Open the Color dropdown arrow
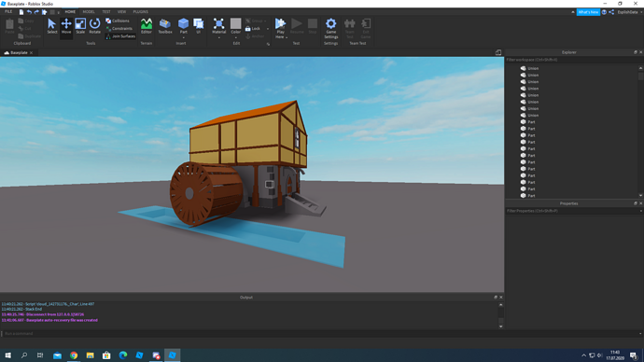The image size is (644, 362). (x=236, y=37)
